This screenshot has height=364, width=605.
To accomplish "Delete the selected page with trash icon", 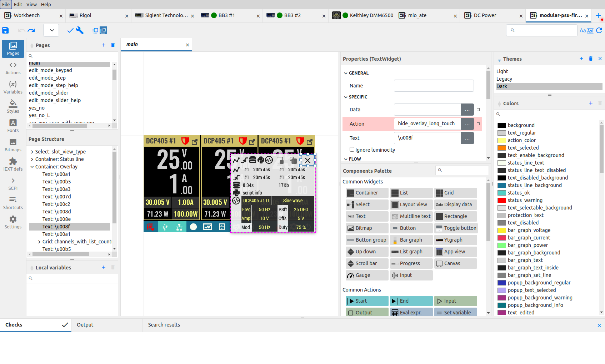I will (x=113, y=45).
